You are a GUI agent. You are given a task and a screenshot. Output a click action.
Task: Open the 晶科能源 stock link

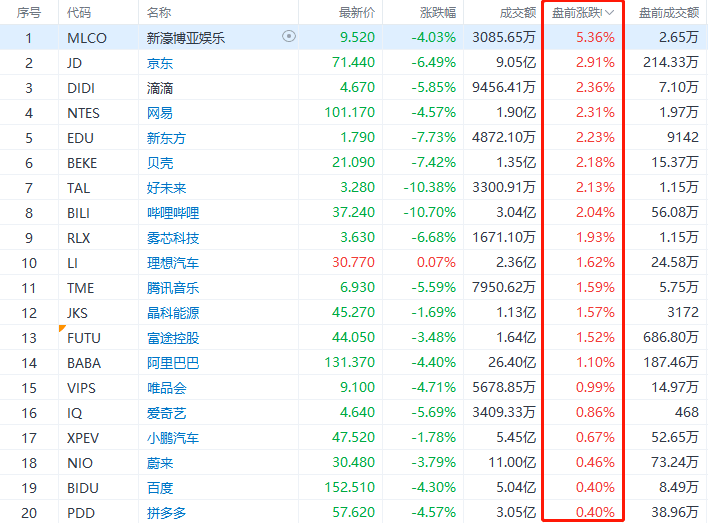(x=173, y=313)
